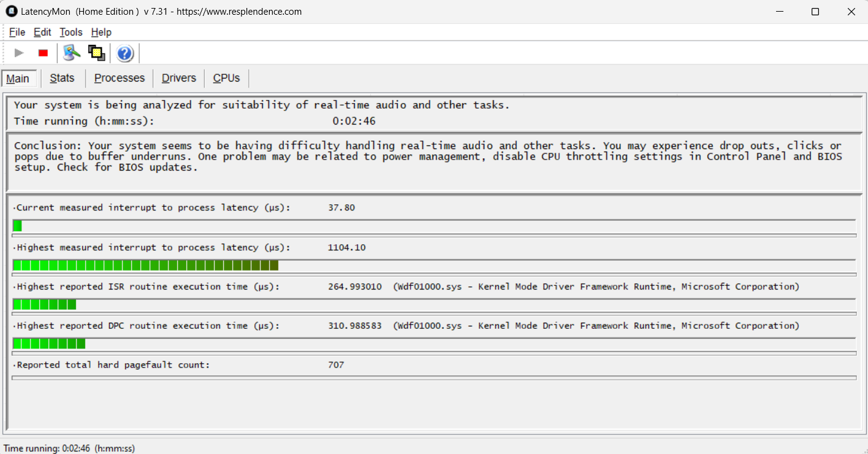Click the LatencyMon title bar app icon

pos(11,12)
